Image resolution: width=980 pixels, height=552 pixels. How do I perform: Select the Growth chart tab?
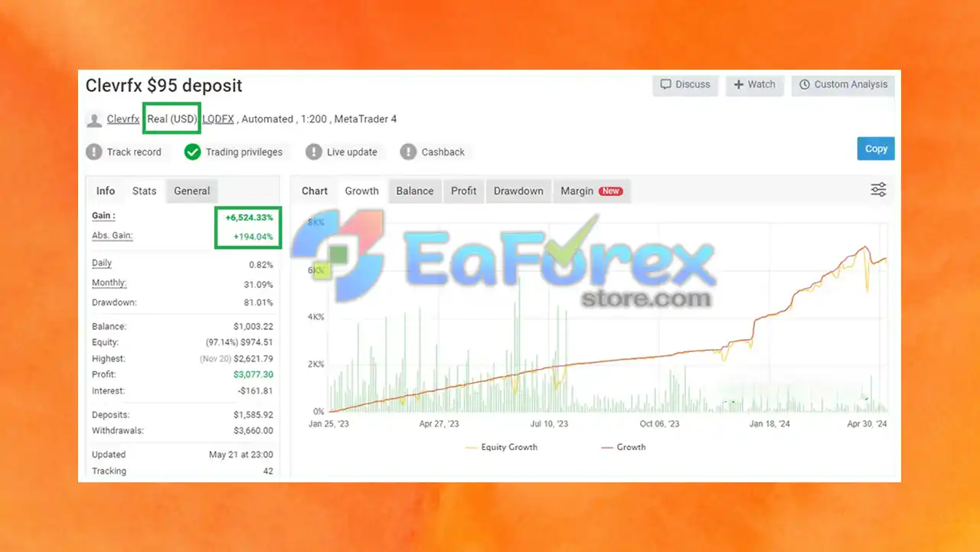[361, 191]
